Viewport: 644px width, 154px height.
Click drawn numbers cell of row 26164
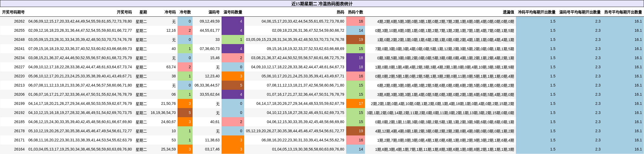(x=80, y=149)
